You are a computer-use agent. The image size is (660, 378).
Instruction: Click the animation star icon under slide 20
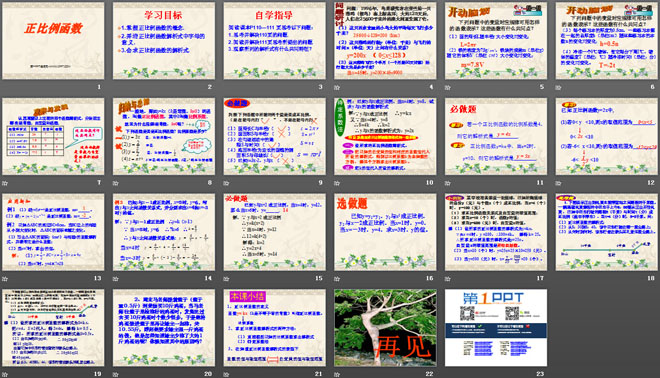tap(116, 374)
